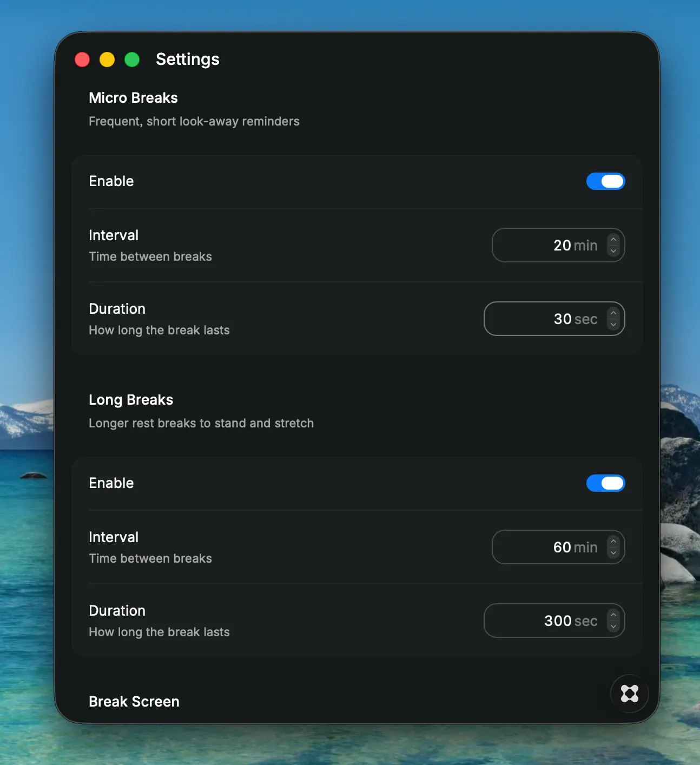Minimize the Settings window with yellow button

tap(107, 60)
